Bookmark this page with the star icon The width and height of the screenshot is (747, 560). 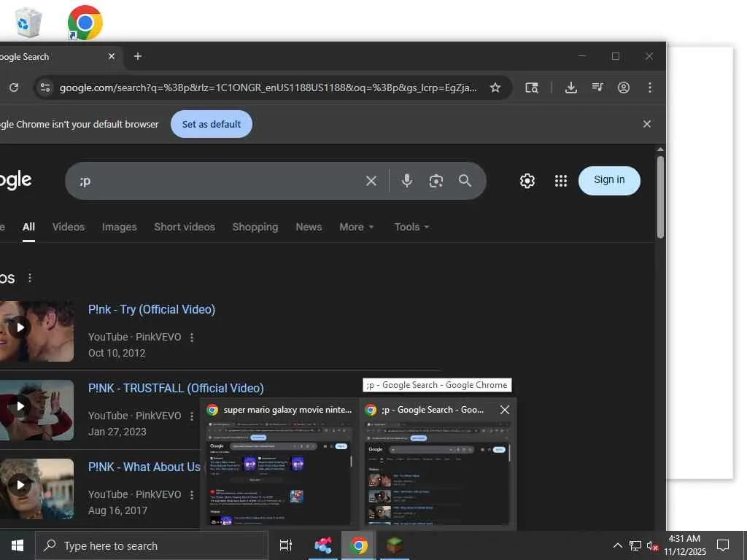tap(495, 87)
